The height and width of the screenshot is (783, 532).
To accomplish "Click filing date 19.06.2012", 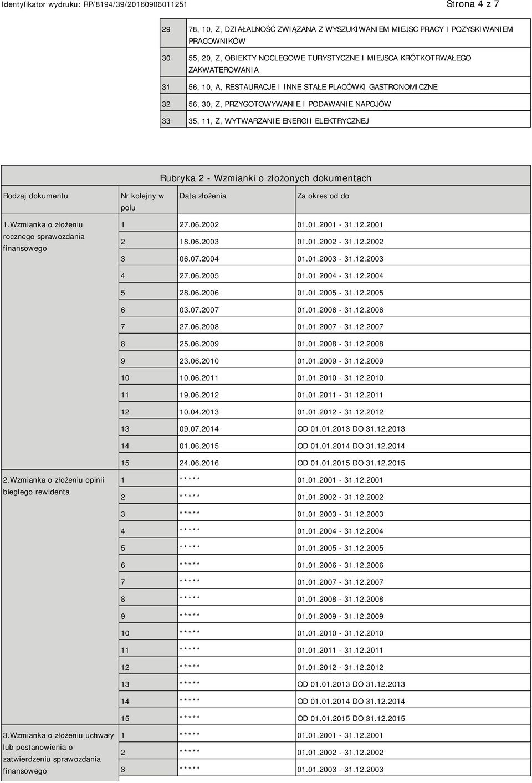I will click(199, 395).
